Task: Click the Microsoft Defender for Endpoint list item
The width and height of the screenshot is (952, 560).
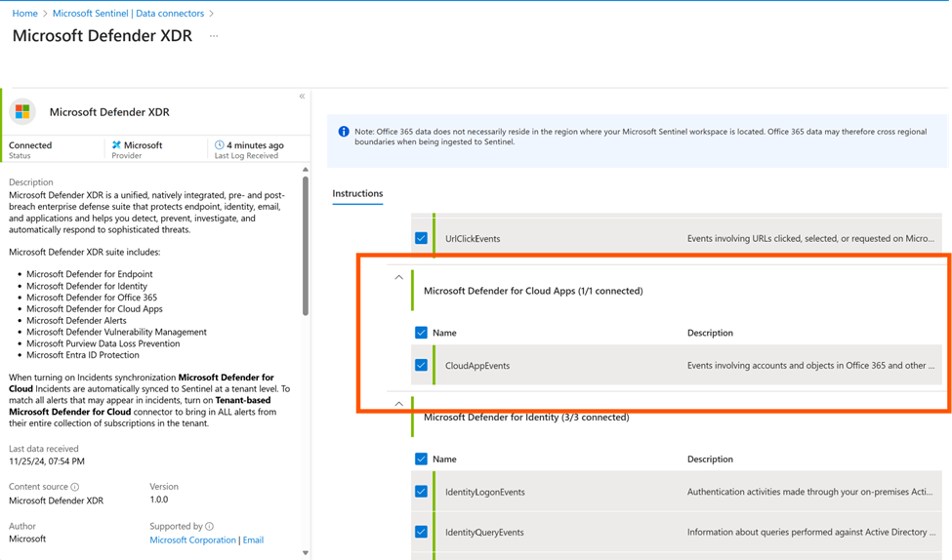Action: point(89,274)
